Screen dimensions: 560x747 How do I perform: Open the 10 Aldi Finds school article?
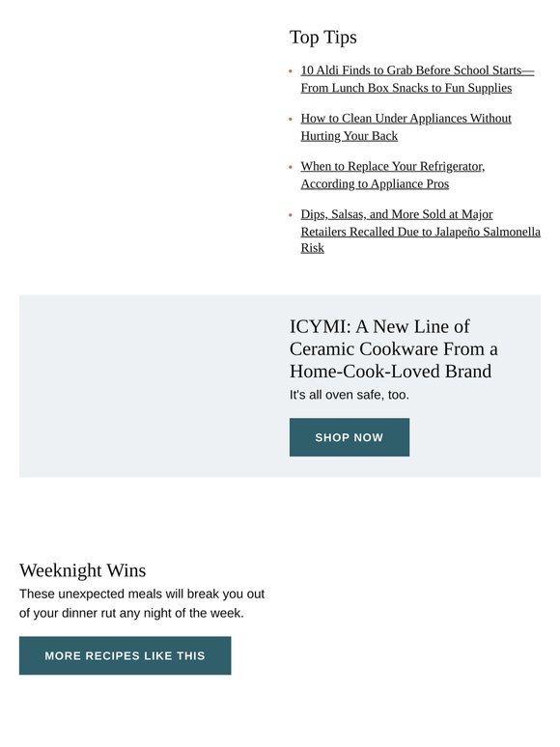(x=417, y=79)
